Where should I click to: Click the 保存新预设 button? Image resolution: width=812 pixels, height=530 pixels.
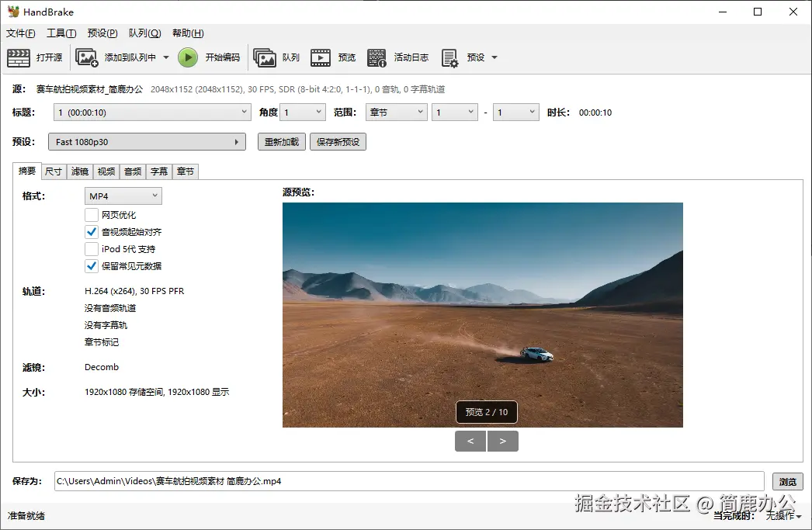click(338, 142)
